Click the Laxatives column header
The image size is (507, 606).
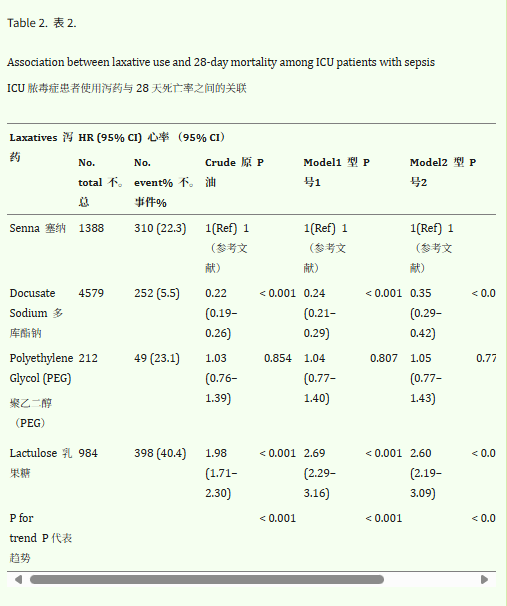tap(41, 147)
